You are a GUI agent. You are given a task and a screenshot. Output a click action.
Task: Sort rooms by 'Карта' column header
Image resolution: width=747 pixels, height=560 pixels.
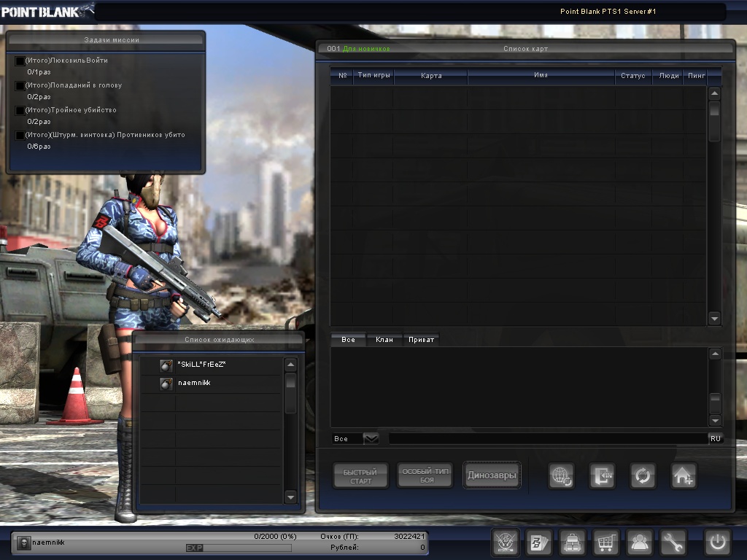point(431,76)
